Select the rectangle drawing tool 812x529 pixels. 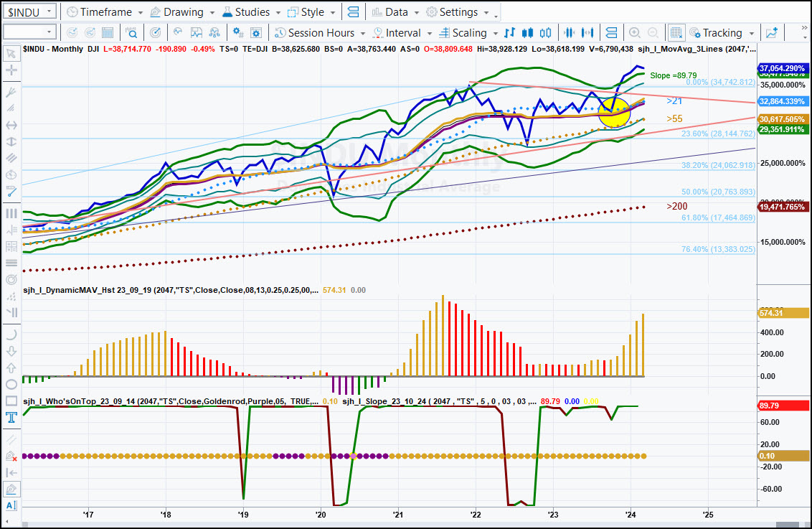[x=11, y=401]
